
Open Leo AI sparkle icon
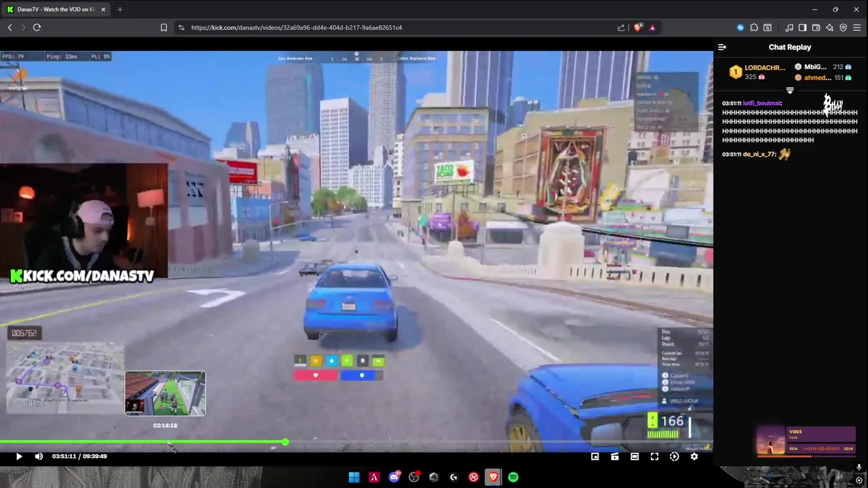pyautogui.click(x=829, y=27)
